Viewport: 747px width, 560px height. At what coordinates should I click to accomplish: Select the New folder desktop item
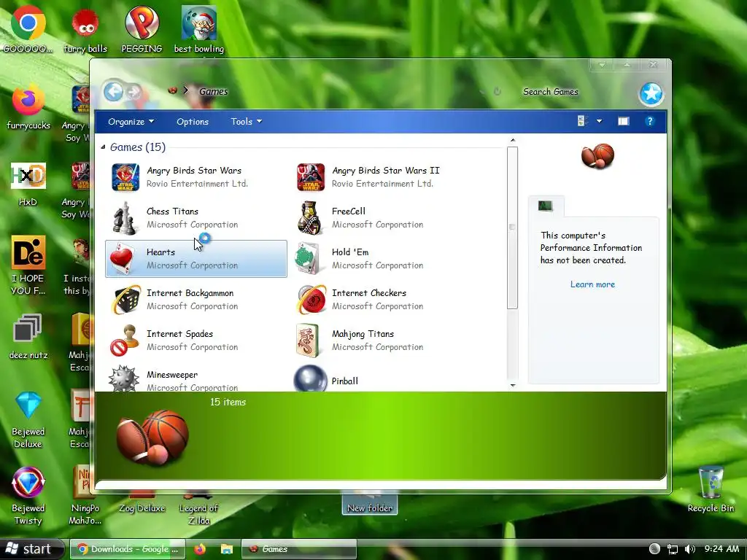pyautogui.click(x=370, y=503)
